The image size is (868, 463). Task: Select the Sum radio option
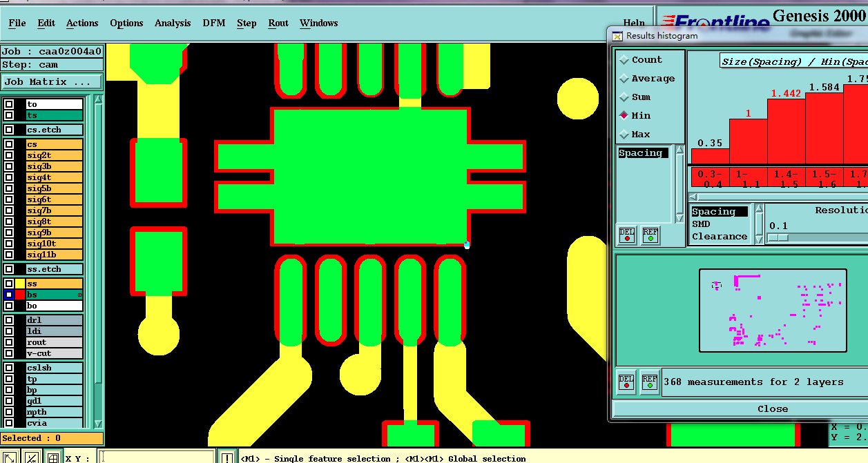click(x=635, y=97)
